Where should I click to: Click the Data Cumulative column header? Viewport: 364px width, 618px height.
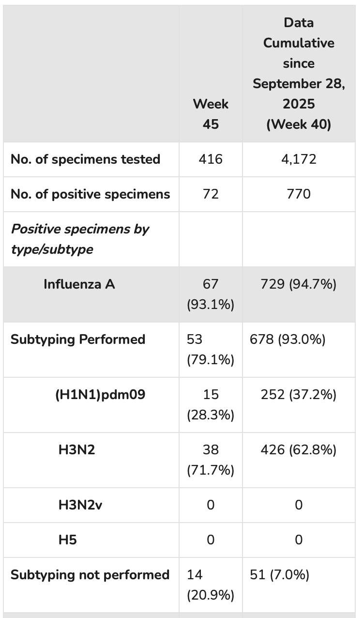(x=299, y=73)
